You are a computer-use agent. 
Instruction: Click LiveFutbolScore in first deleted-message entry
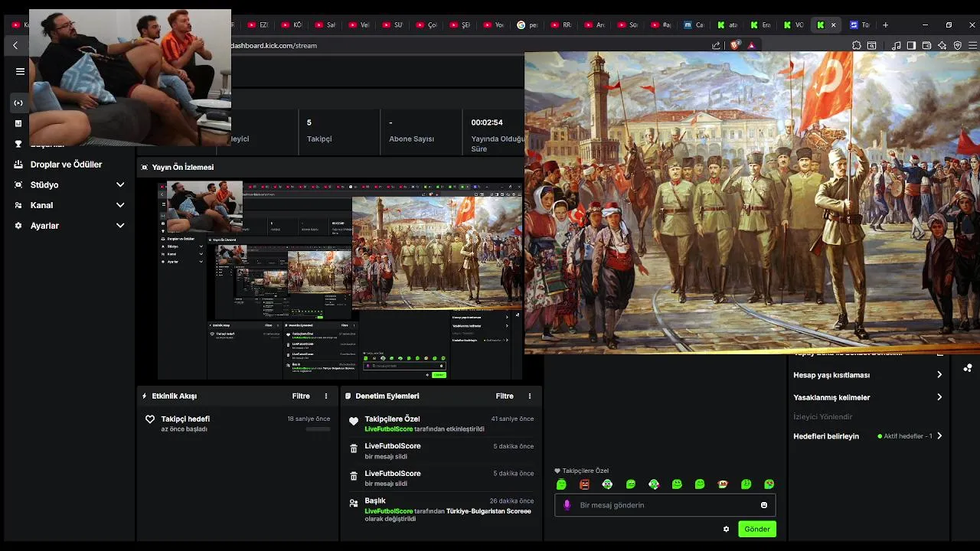click(x=393, y=446)
